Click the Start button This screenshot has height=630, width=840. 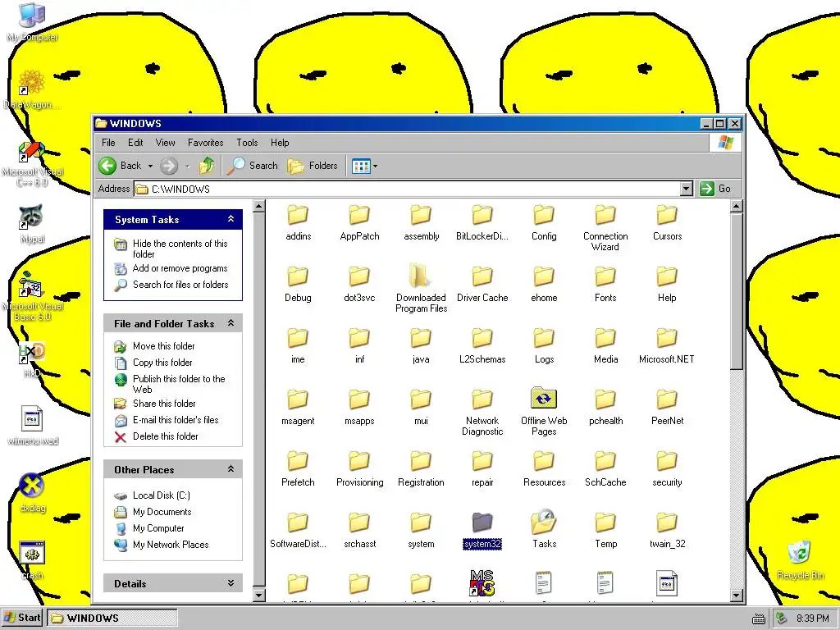coord(22,618)
